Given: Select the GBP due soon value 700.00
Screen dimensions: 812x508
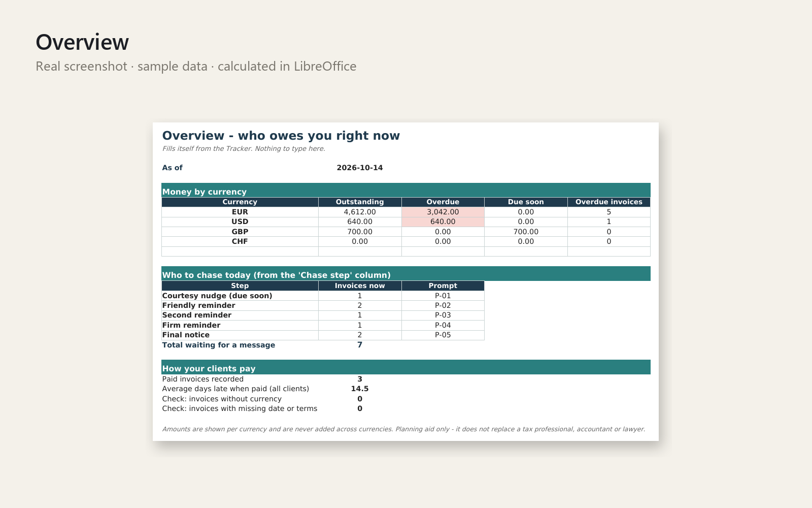Looking at the screenshot, I should tap(526, 232).
